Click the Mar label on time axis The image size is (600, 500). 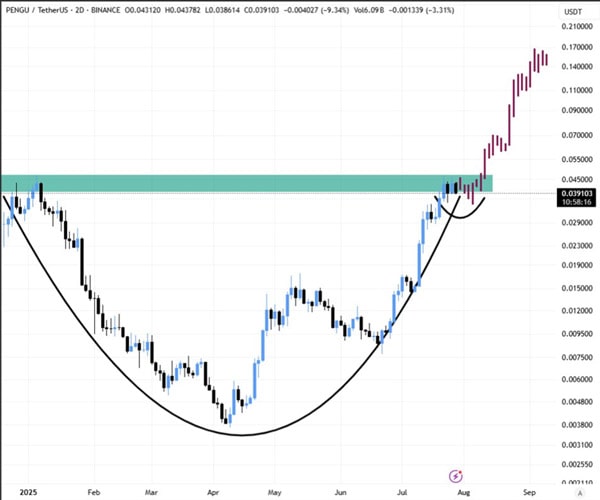click(151, 492)
